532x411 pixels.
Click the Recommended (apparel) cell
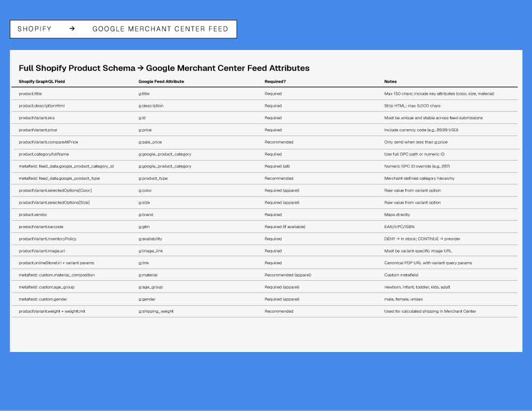288,275
